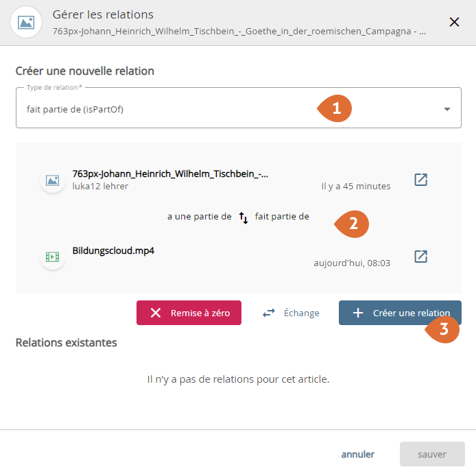Click the orange marker number 2
476x476 pixels.
tap(352, 224)
